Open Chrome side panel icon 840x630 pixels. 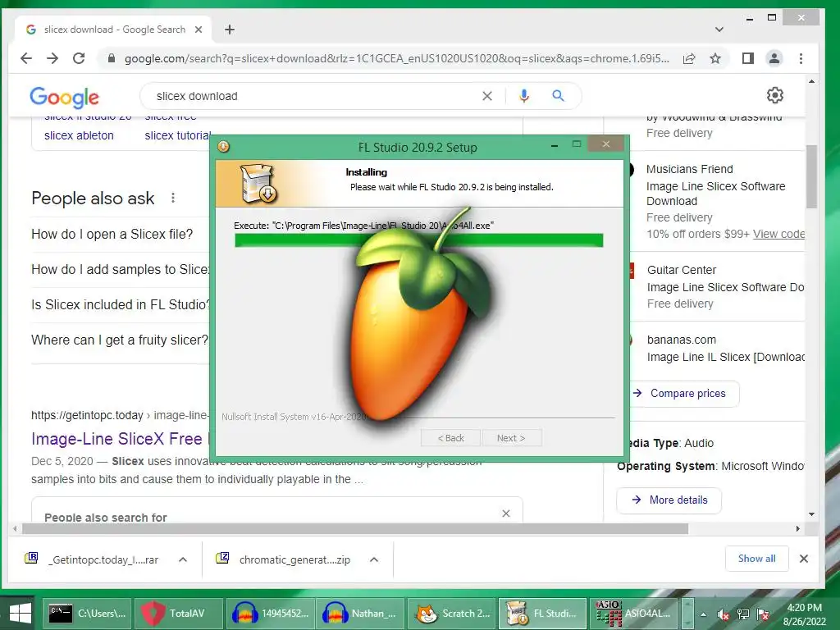click(x=748, y=58)
